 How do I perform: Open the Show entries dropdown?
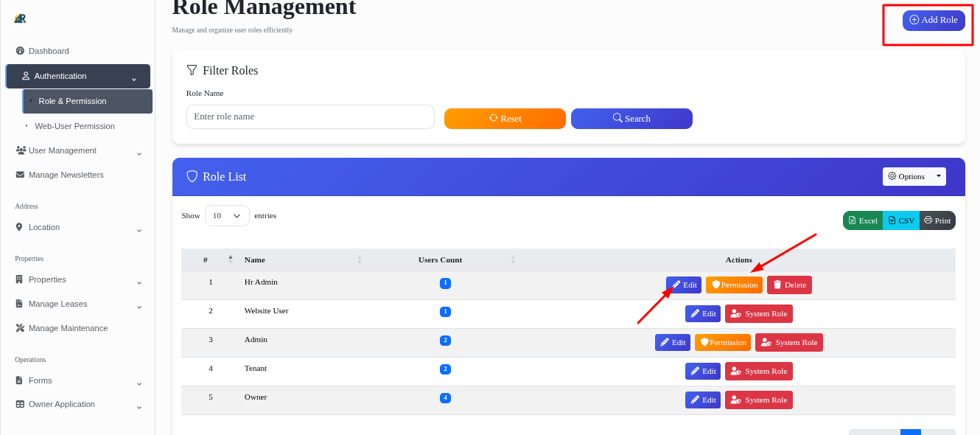click(226, 215)
